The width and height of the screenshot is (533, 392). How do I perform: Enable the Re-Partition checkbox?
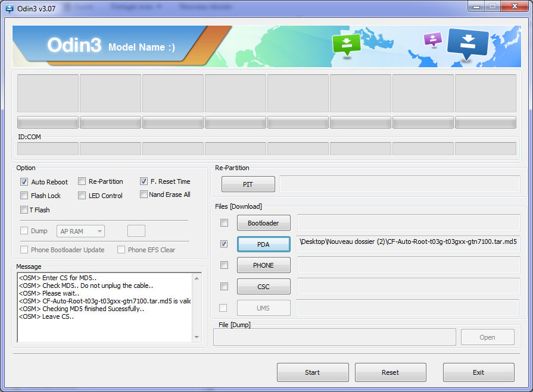(82, 181)
